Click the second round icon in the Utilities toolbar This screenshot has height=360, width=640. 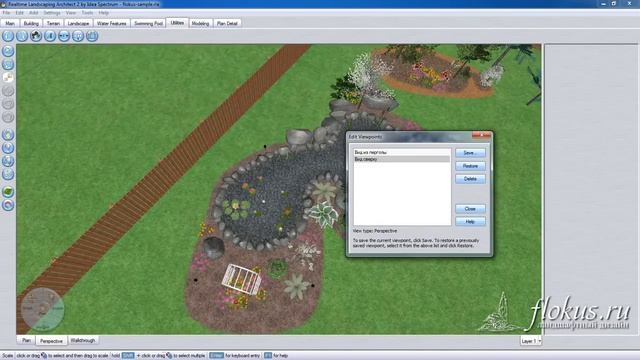click(22, 36)
